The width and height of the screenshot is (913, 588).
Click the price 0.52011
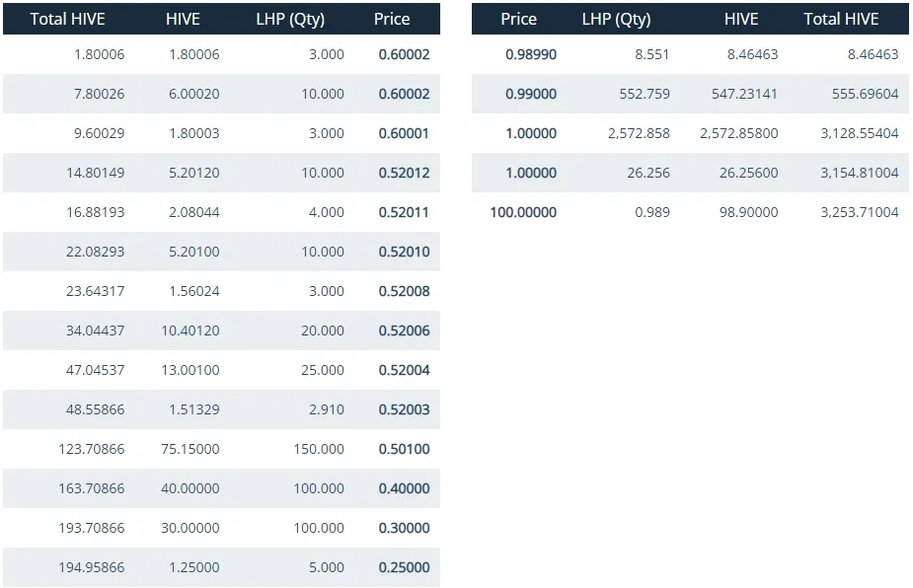[404, 212]
